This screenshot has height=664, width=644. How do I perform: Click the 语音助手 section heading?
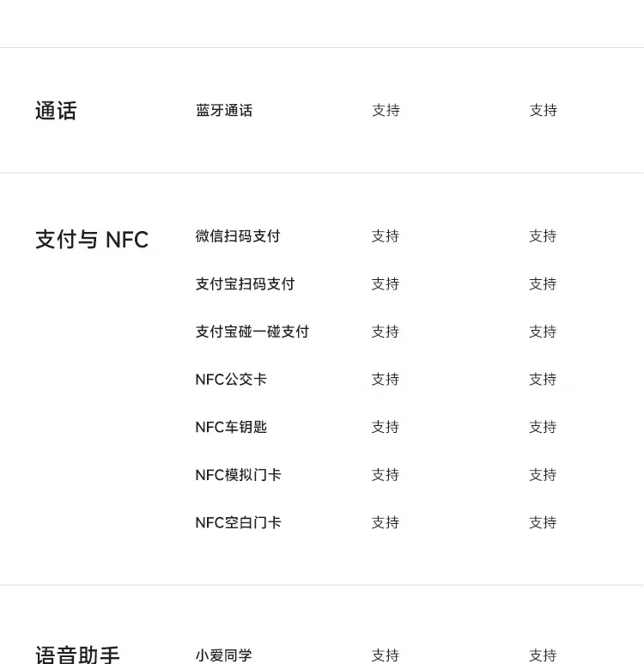coord(77,655)
